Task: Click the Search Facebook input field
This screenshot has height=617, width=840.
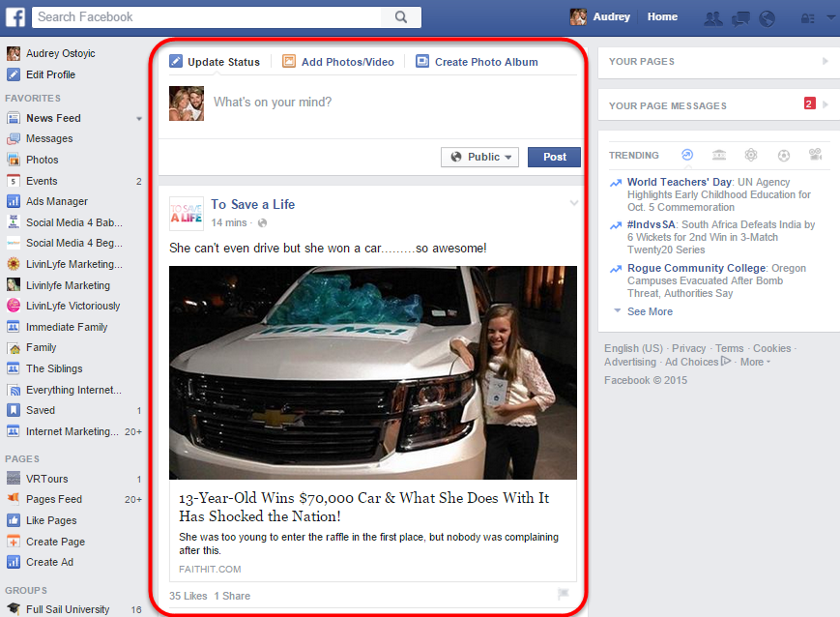Action: [x=207, y=17]
